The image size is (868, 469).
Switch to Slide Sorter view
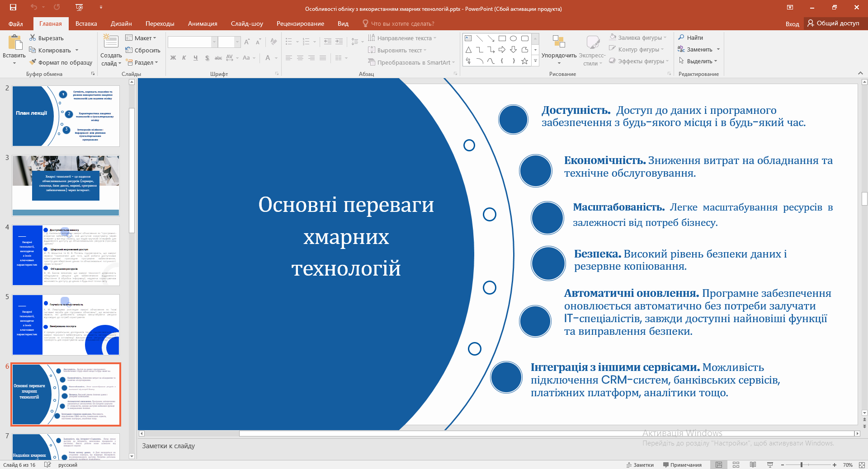click(x=736, y=464)
